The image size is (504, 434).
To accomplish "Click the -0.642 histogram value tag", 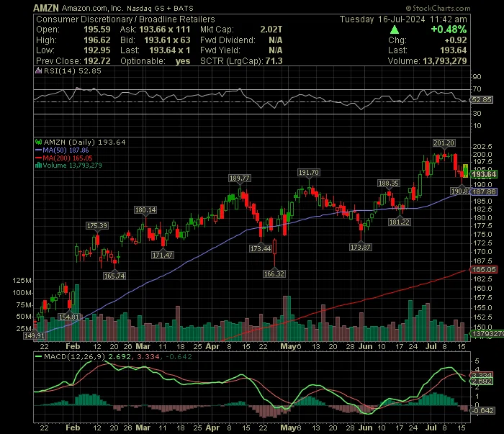I will [482, 410].
